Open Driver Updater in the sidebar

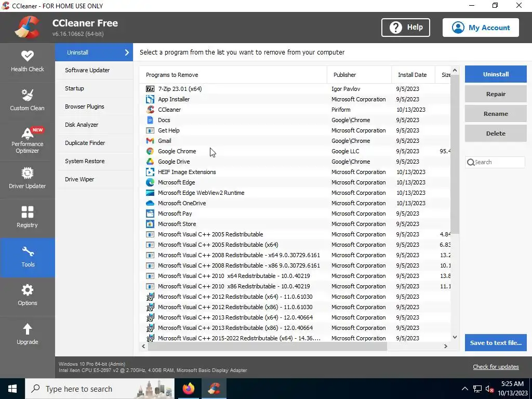click(x=27, y=179)
